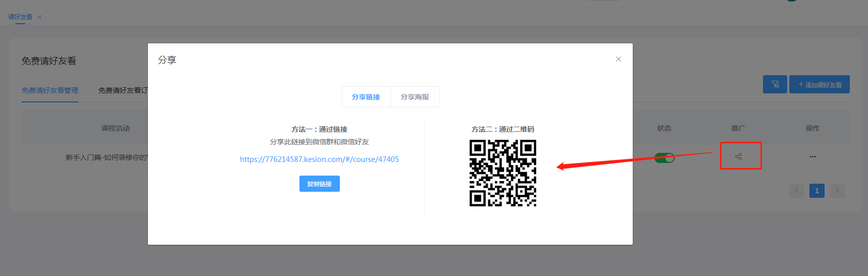
Task: Click the 添加请好友看 button
Action: click(820, 84)
